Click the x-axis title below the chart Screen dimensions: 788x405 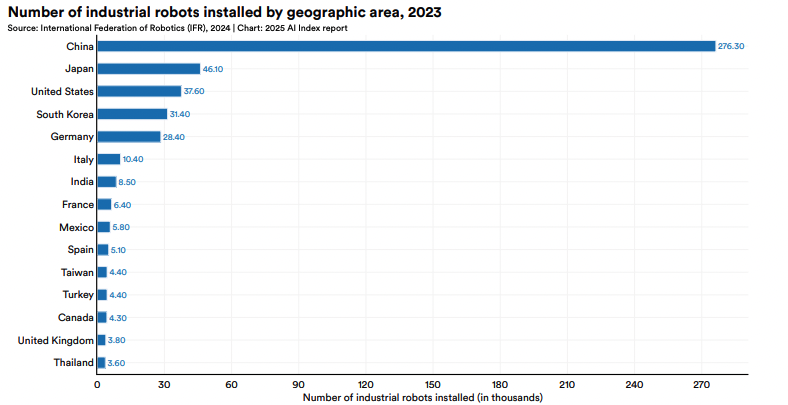421,397
